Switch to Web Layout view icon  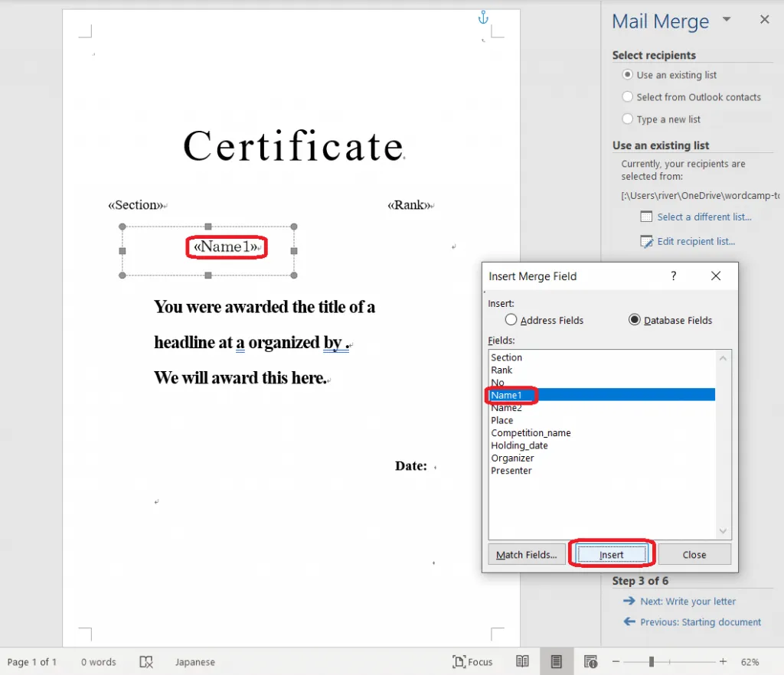(x=590, y=662)
